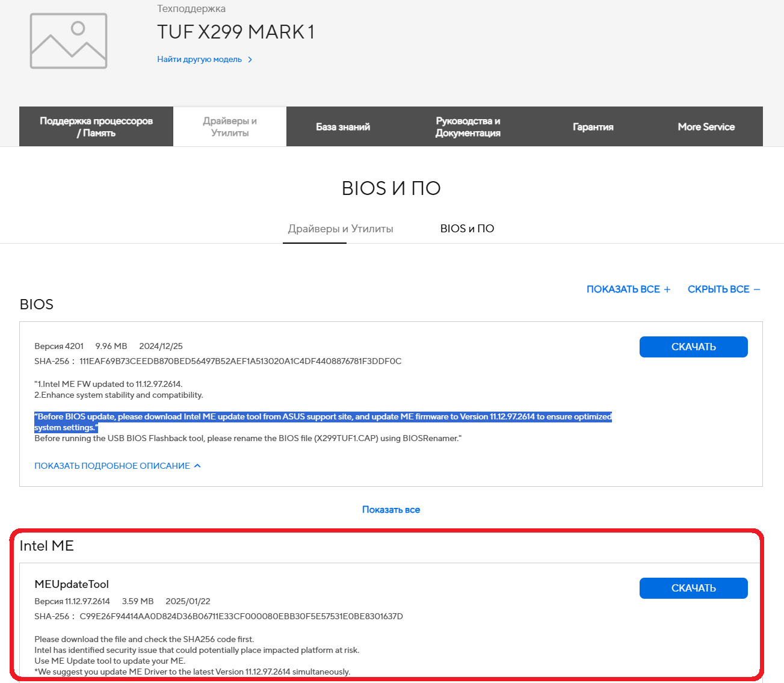Click the 'MEUpdateTool' name text
Viewport: 784px width, 683px height.
pos(72,584)
